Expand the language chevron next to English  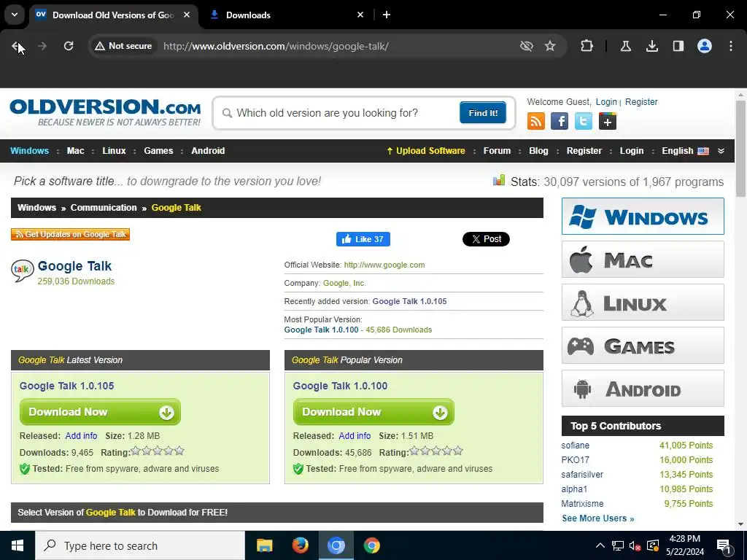click(721, 151)
